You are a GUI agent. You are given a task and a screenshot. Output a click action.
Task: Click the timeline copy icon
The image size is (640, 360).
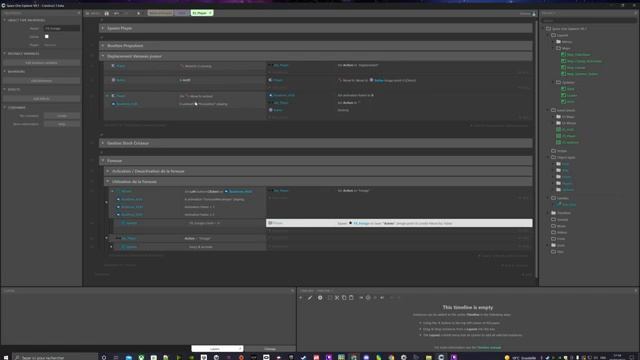point(344,298)
